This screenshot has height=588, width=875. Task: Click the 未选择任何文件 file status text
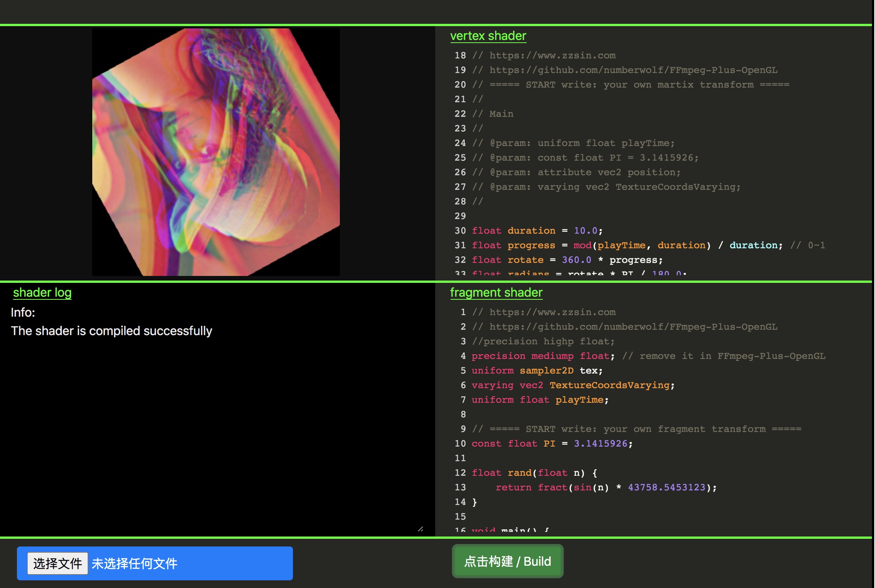(x=135, y=563)
